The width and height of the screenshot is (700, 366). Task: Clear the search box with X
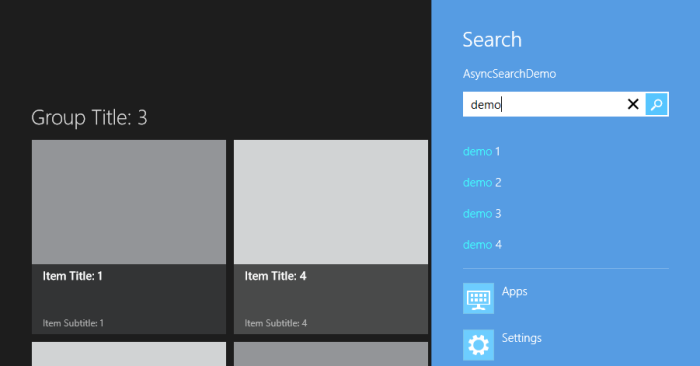(633, 104)
